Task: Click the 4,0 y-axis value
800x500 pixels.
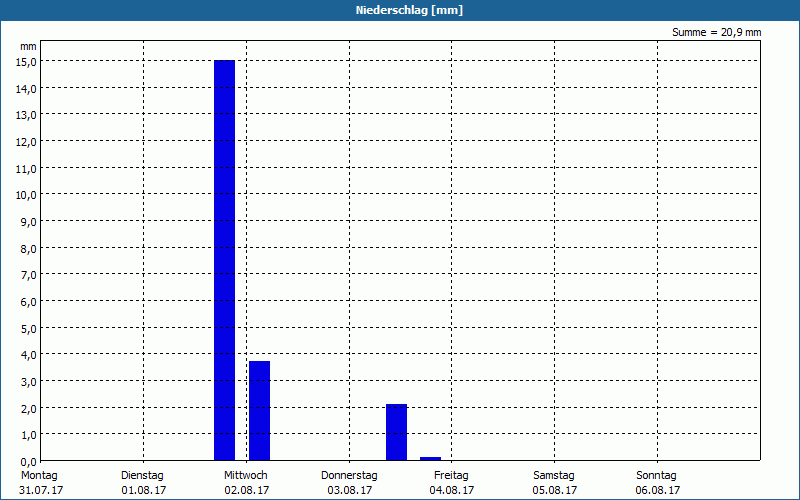Action: pos(28,355)
